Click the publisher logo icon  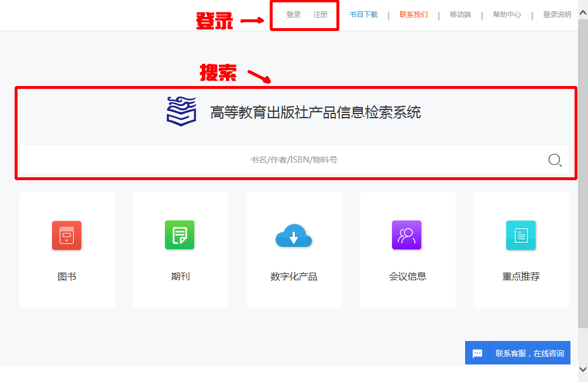coord(181,111)
